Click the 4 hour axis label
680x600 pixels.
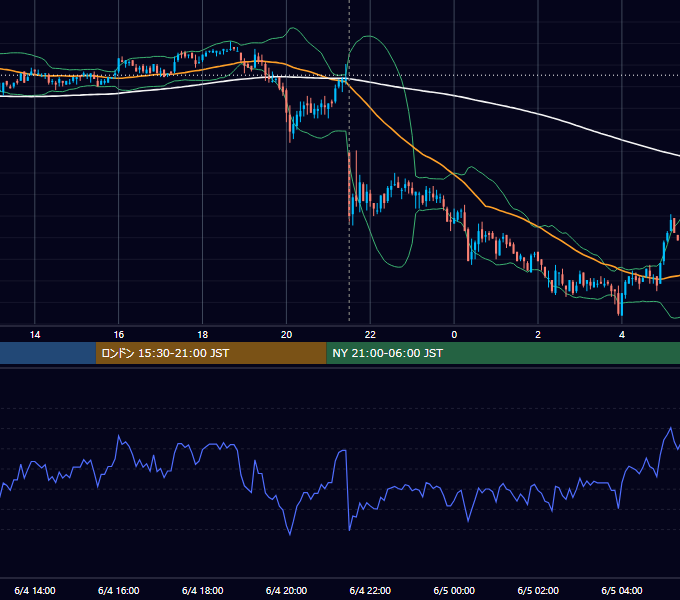point(622,335)
